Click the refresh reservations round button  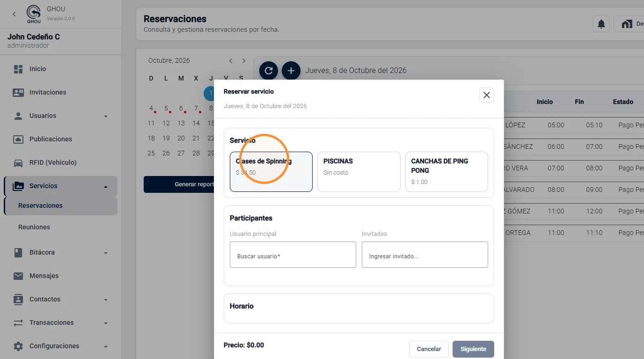click(269, 71)
